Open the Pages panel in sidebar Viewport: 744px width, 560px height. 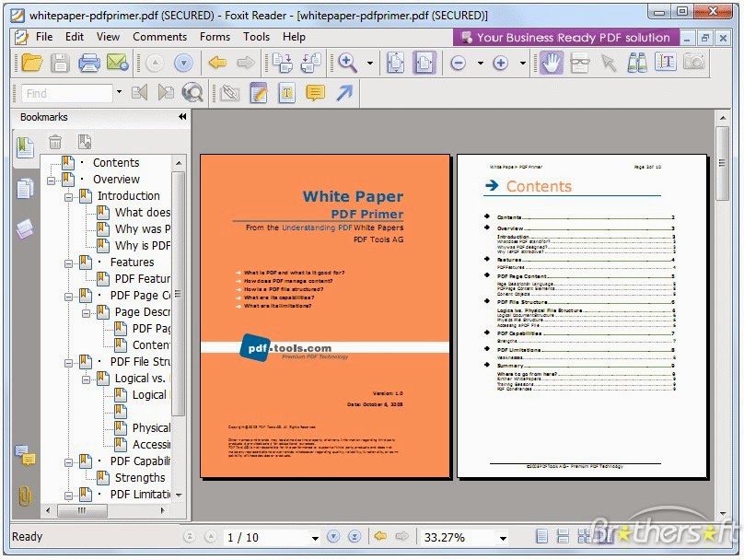(25, 189)
